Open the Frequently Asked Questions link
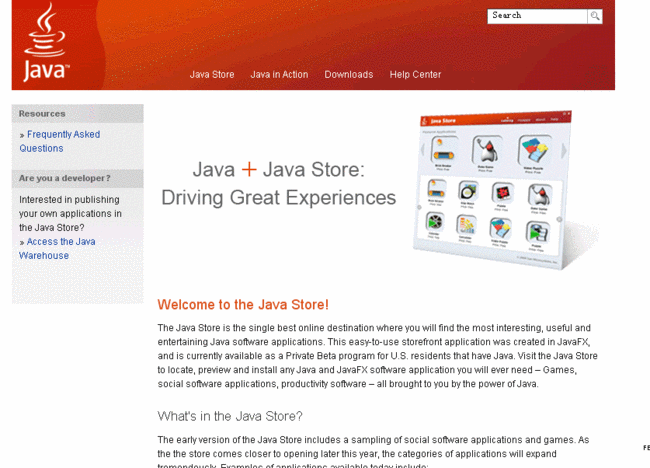The height and width of the screenshot is (468, 650). (x=60, y=141)
